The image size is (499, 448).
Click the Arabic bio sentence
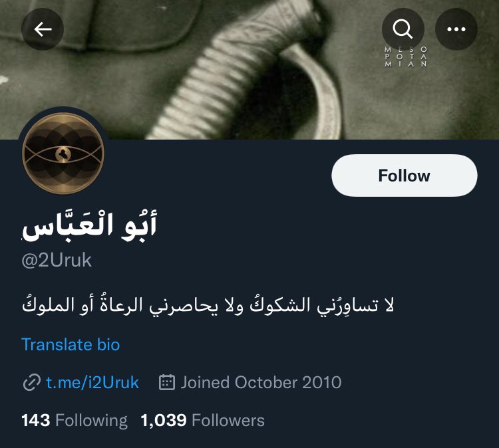[x=208, y=304]
